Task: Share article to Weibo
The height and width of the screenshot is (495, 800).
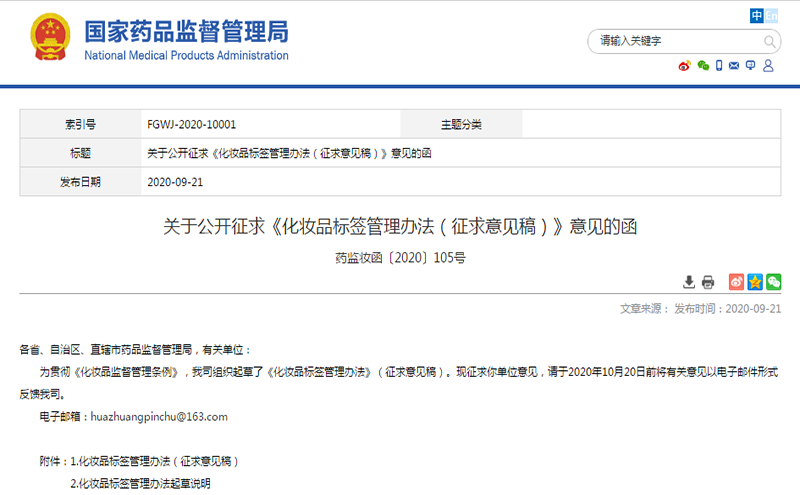Action: click(x=736, y=282)
